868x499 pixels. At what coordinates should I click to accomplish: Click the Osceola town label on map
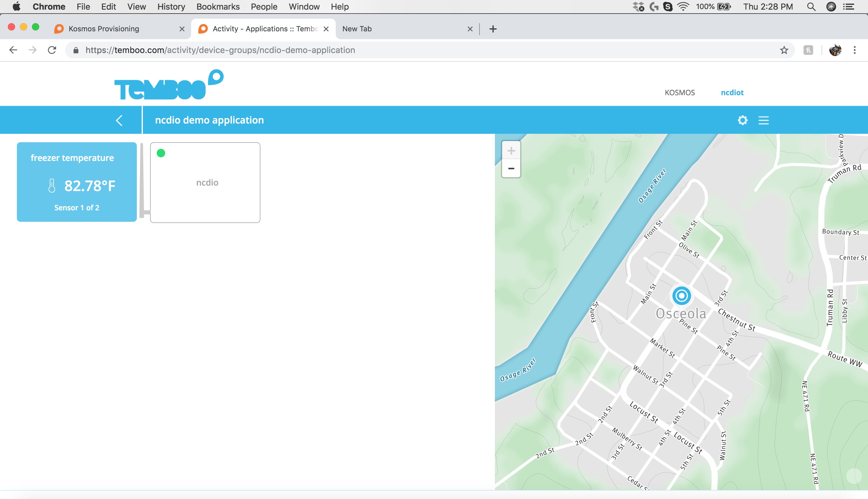(x=681, y=314)
